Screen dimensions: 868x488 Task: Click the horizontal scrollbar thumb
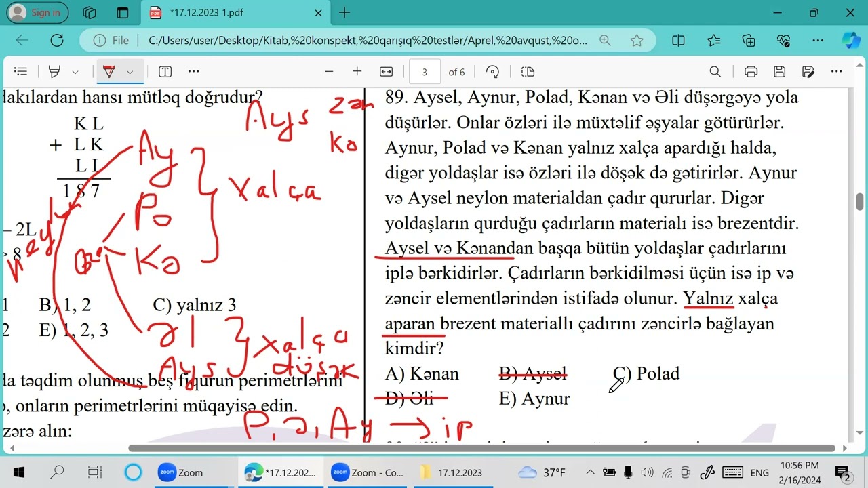(x=481, y=448)
